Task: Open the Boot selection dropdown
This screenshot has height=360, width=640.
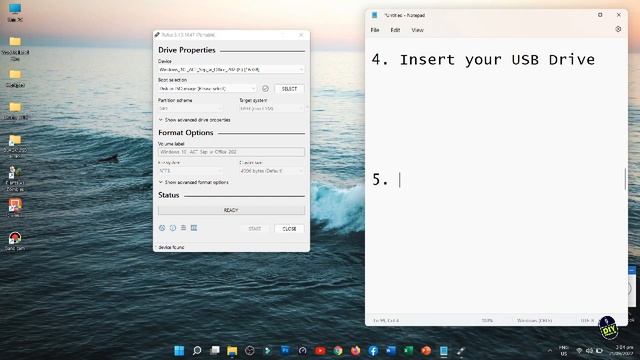Action: 207,89
